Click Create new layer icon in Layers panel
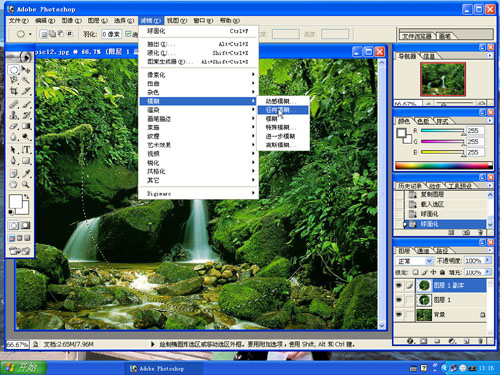This screenshot has height=375, width=500. tap(467, 341)
